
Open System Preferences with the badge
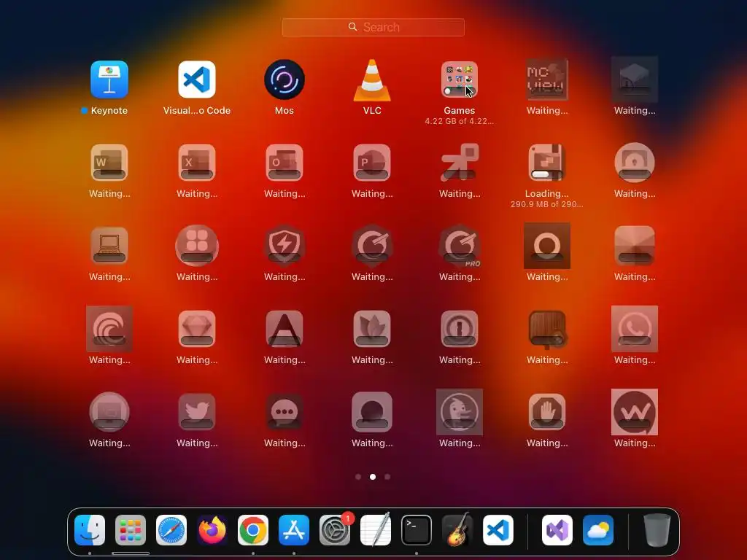tap(335, 530)
